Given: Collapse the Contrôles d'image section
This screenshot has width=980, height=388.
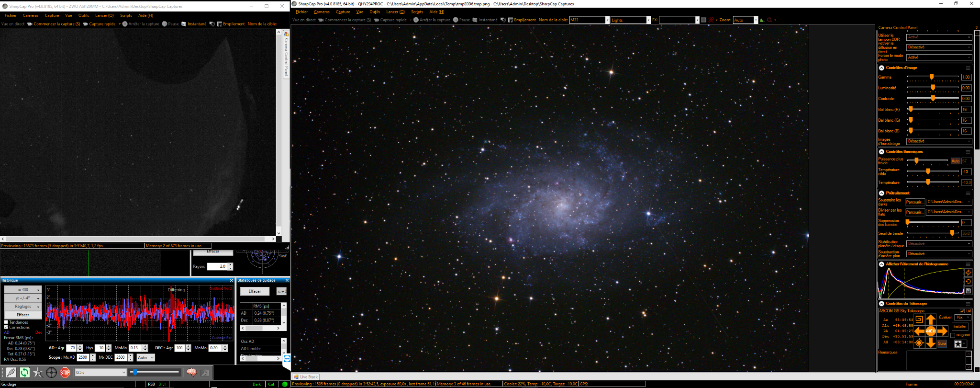Looking at the screenshot, I should (x=881, y=68).
